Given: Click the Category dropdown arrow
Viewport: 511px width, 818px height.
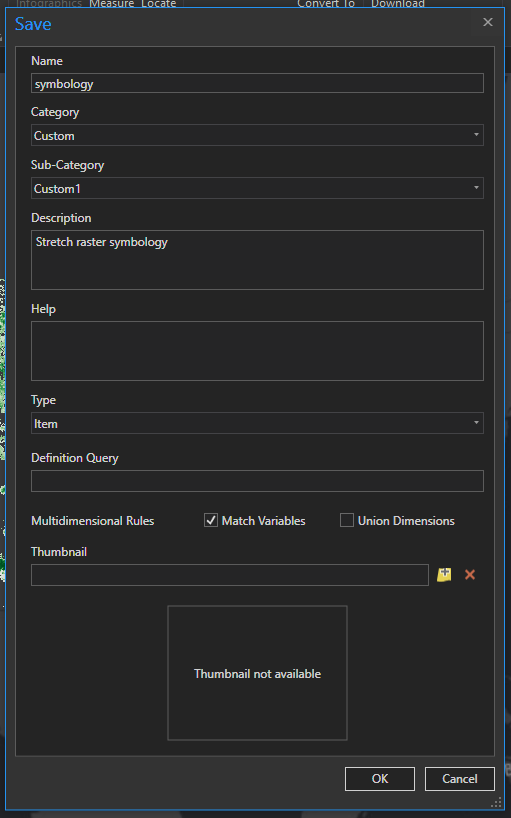Looking at the screenshot, I should point(476,135).
